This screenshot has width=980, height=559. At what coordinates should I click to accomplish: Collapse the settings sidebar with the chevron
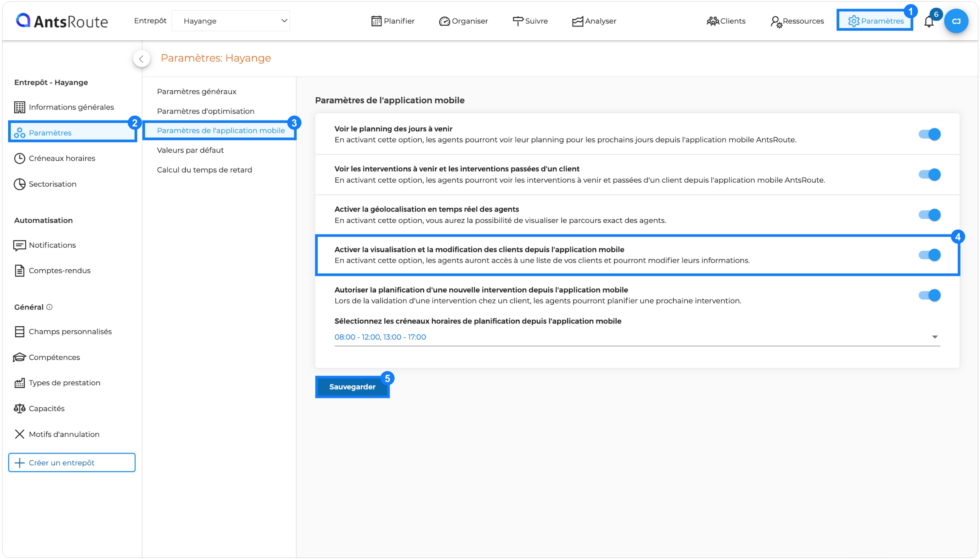[142, 59]
